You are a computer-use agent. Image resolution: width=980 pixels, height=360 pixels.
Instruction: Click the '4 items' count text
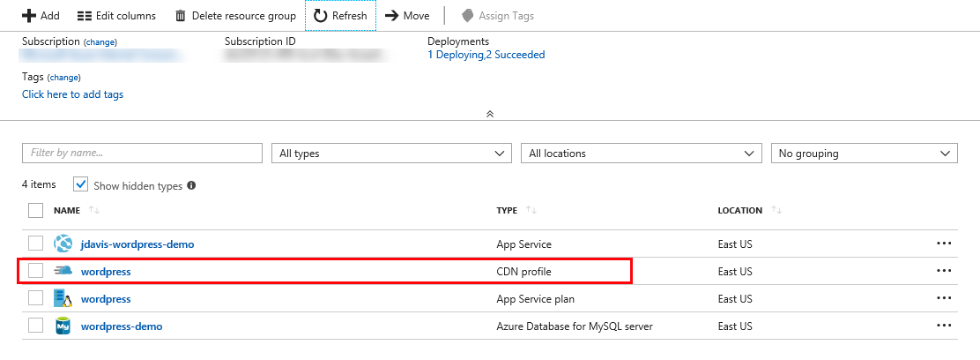[39, 184]
